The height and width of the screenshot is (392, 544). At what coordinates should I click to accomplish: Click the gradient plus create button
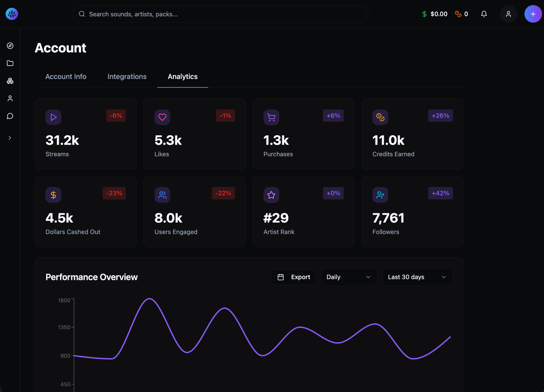click(x=533, y=14)
